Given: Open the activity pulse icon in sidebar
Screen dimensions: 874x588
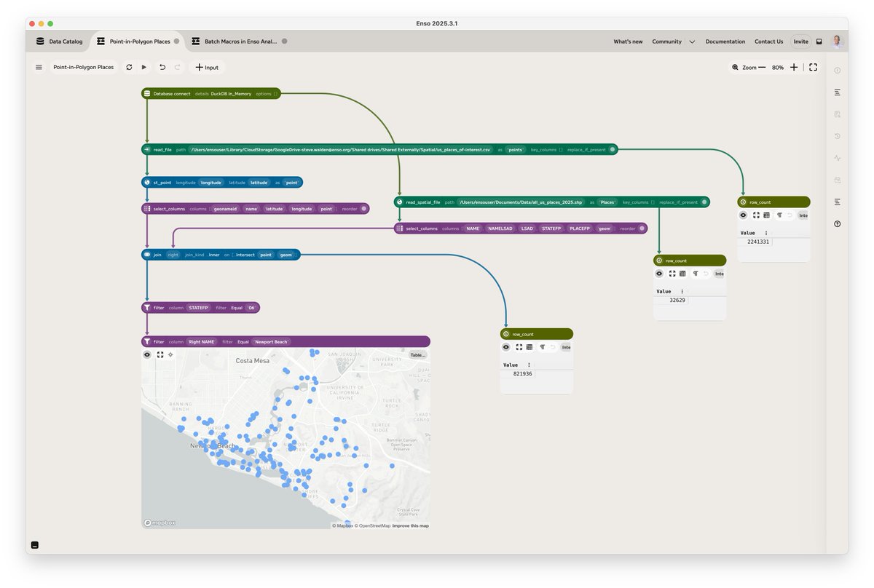Looking at the screenshot, I should [838, 158].
